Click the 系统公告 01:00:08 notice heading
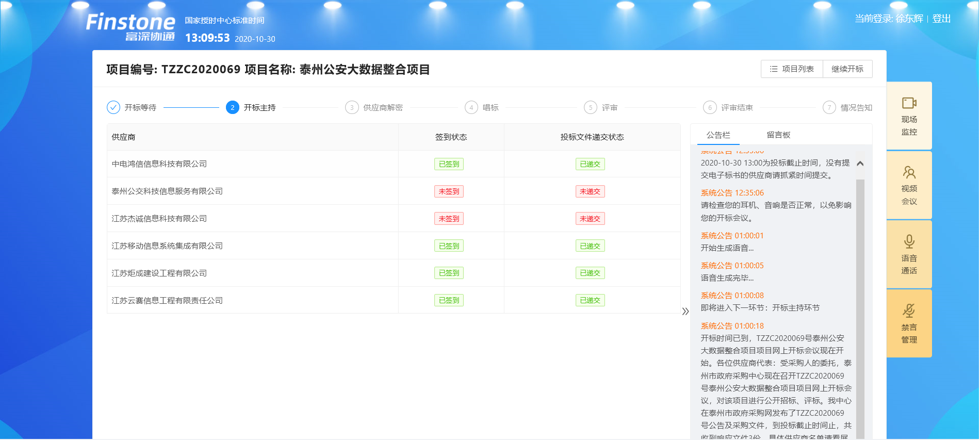Viewport: 980px width, 440px height. click(x=732, y=296)
